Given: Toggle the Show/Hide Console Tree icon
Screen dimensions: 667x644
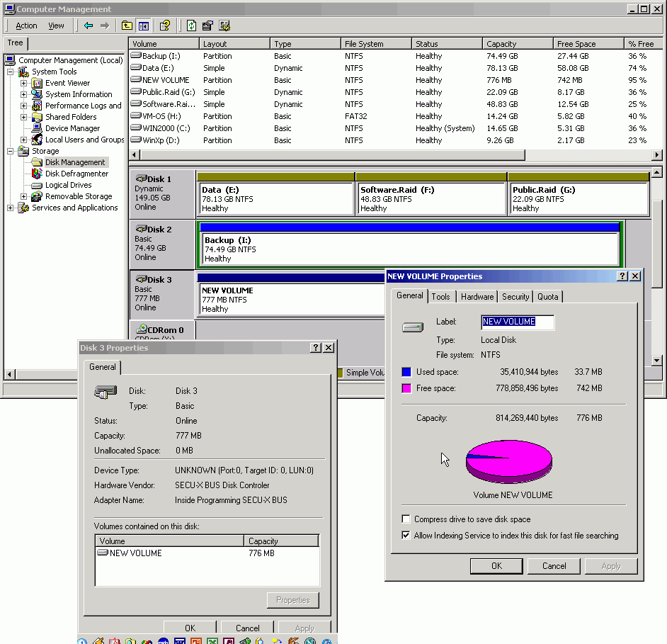Looking at the screenshot, I should 144,26.
